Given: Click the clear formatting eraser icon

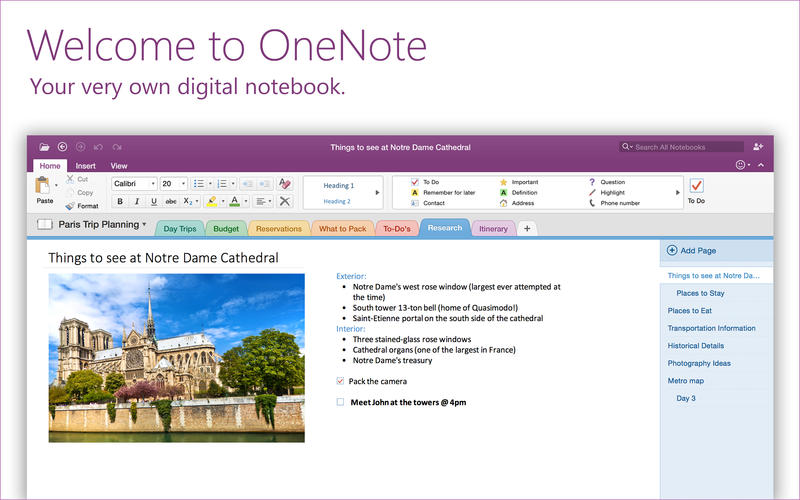Looking at the screenshot, I should 285,184.
